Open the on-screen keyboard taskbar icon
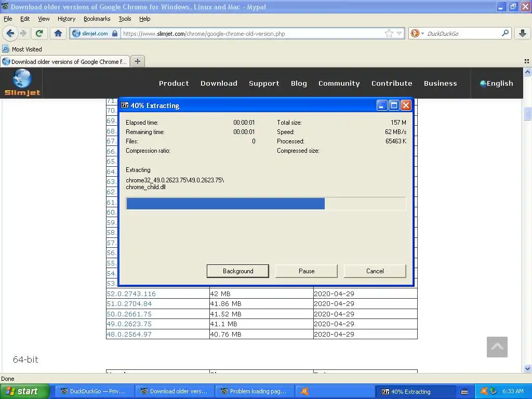Viewport: 532px width, 399px height. pyautogui.click(x=464, y=392)
